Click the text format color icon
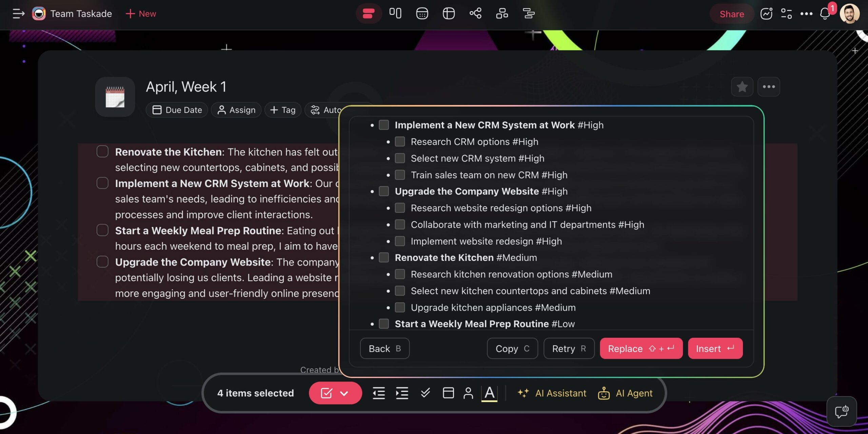Image resolution: width=868 pixels, height=434 pixels. point(489,393)
